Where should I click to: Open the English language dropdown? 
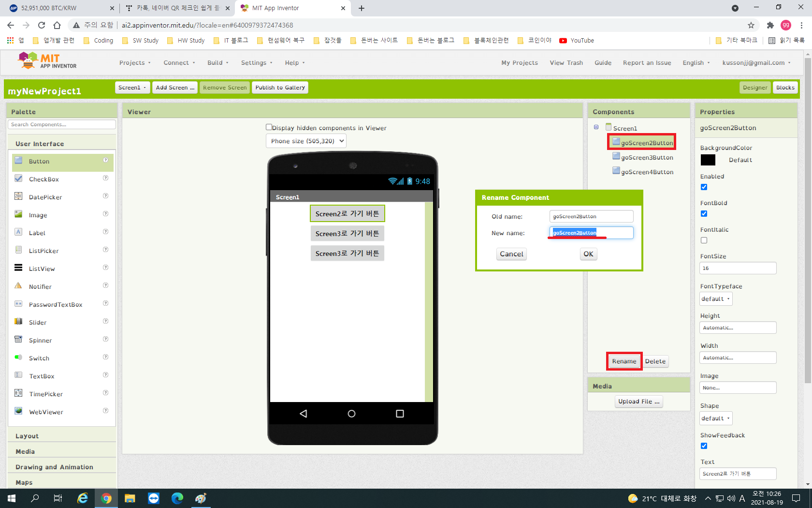696,63
